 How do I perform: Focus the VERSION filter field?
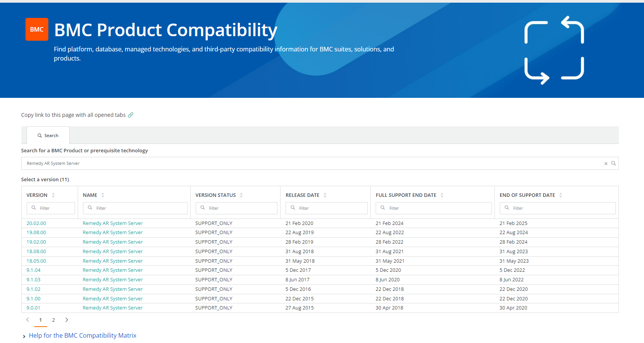coord(51,208)
